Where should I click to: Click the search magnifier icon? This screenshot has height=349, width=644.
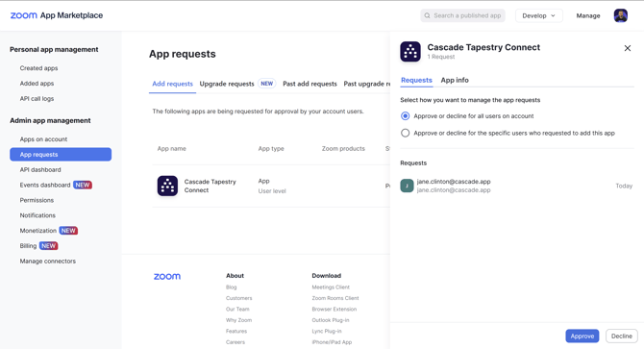(427, 15)
